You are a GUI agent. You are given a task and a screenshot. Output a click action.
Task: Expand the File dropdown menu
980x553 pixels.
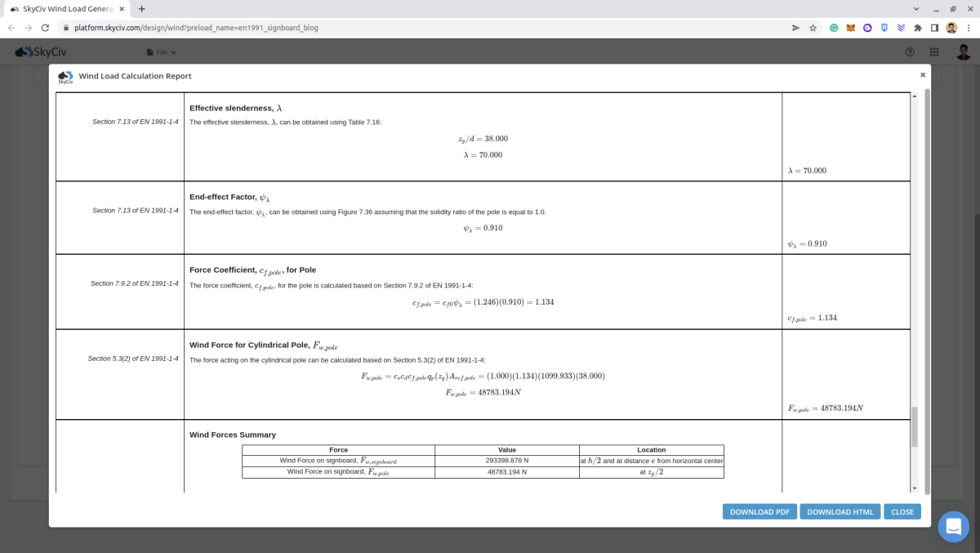click(161, 52)
